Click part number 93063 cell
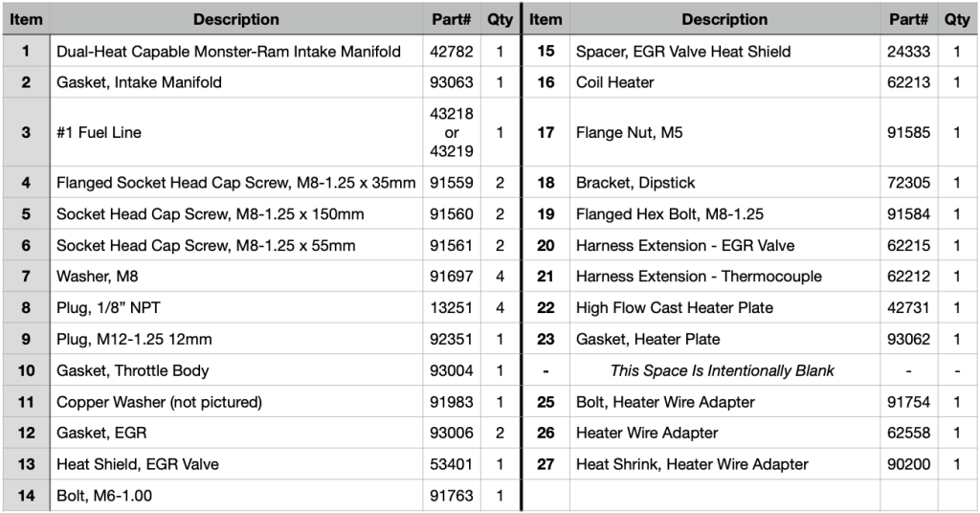 click(452, 82)
